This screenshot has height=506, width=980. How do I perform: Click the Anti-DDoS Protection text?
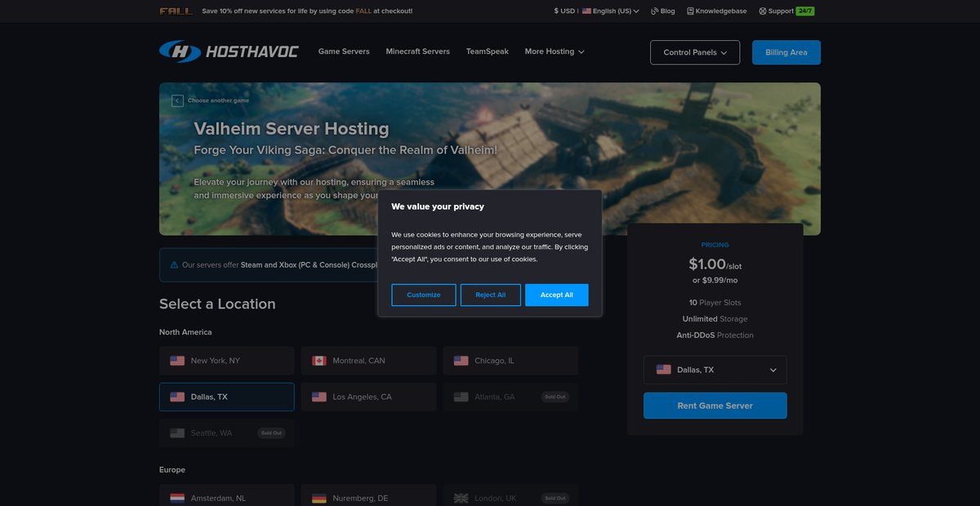715,335
